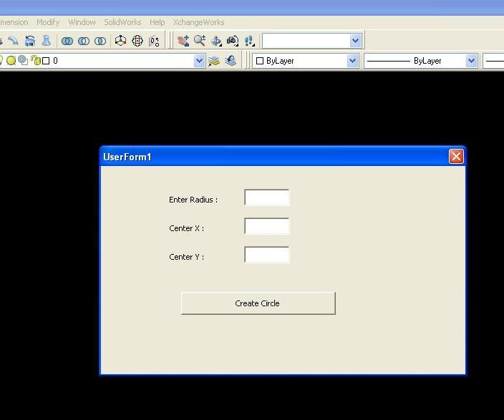Open the Modify menu

(x=48, y=22)
